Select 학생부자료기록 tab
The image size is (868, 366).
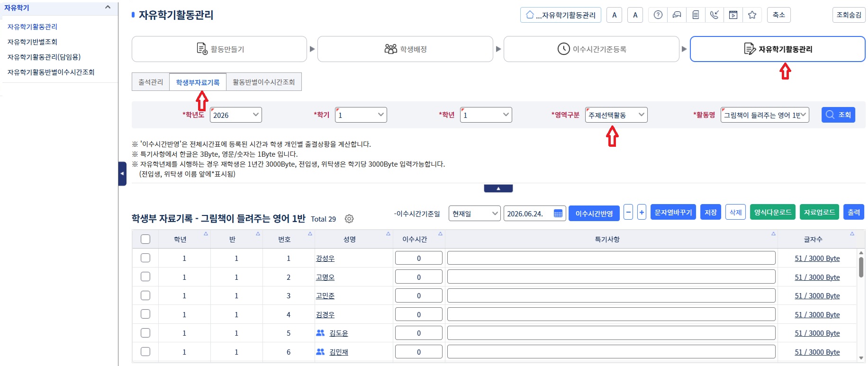tap(198, 82)
